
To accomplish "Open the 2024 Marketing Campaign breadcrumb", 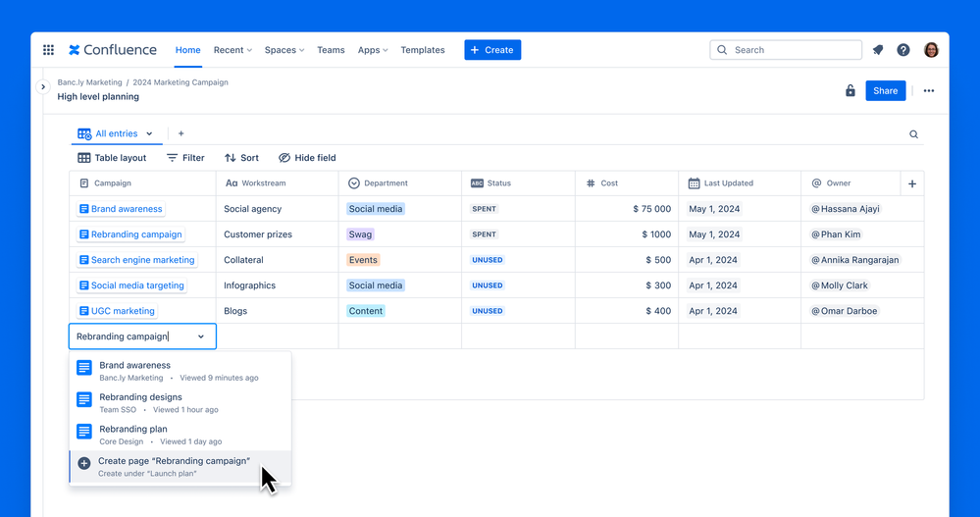I will (x=180, y=81).
